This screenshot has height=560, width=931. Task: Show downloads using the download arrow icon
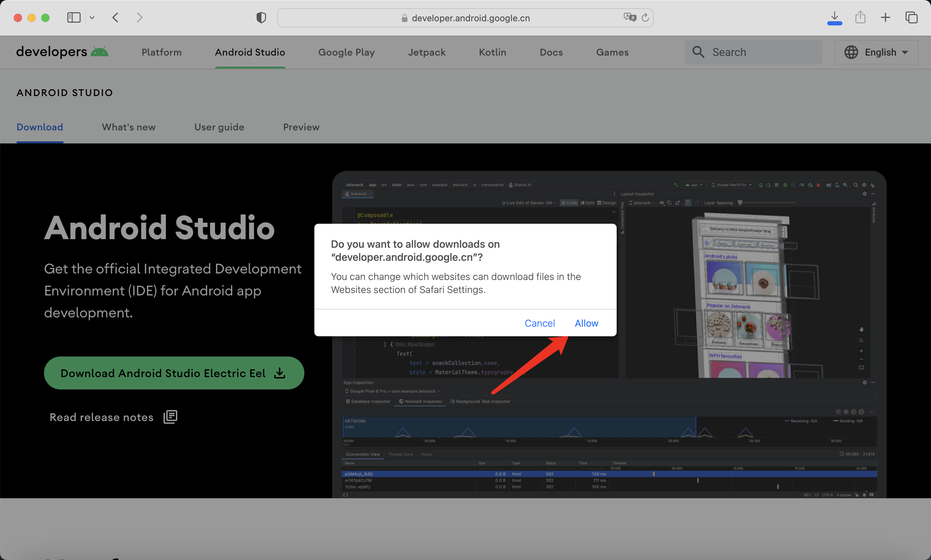(x=834, y=17)
